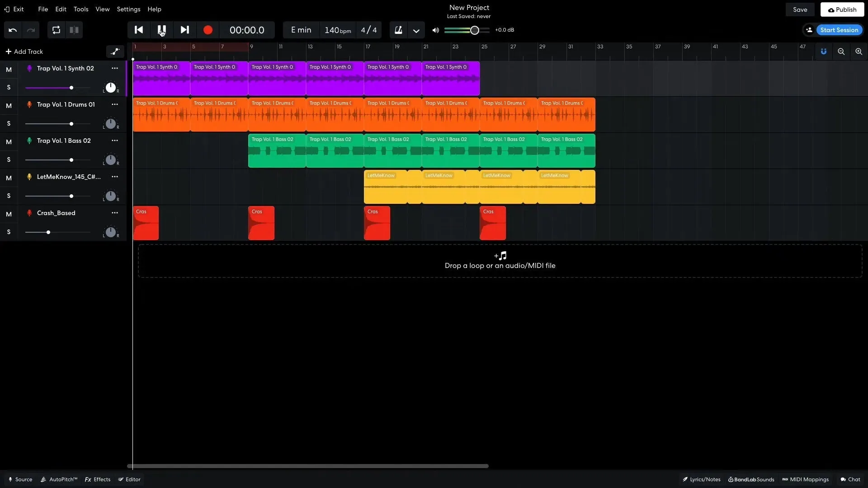
Task: Toggle the cycle loop button
Action: point(56,30)
